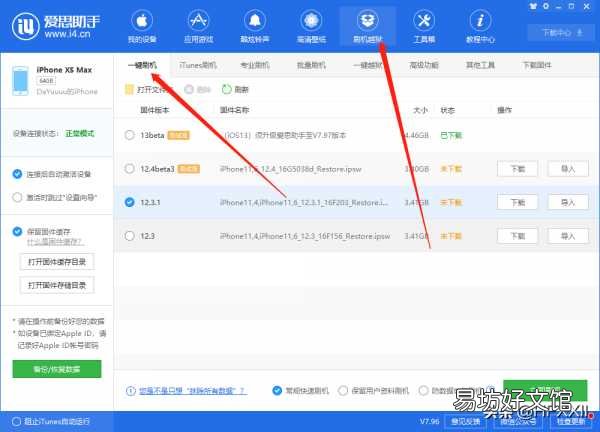Select the 12.3 firmware radio button
The height and width of the screenshot is (432, 600).
point(129,236)
